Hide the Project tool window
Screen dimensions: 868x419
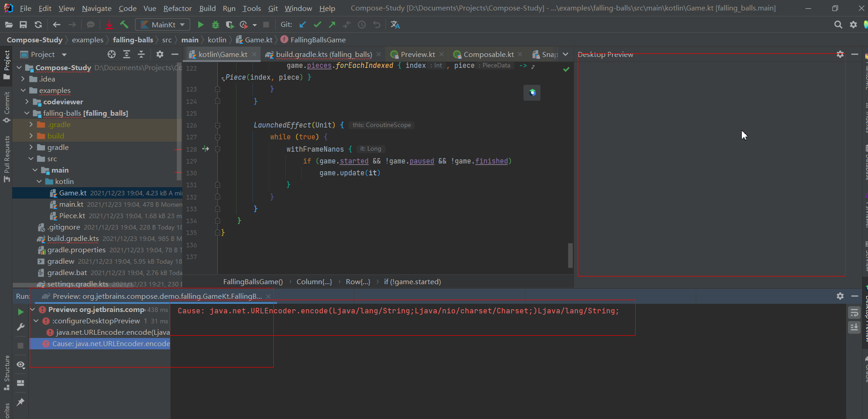[175, 54]
